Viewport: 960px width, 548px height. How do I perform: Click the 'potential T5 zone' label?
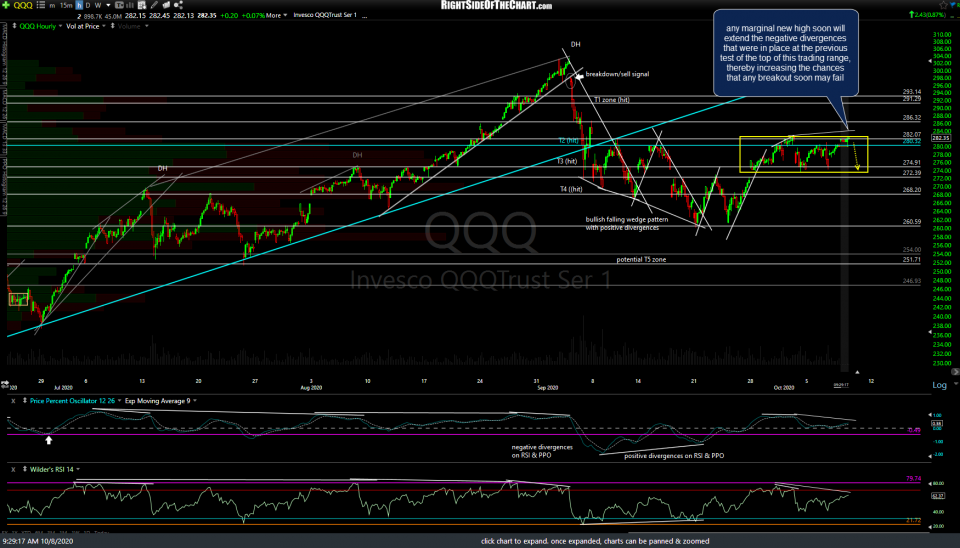coord(641,260)
